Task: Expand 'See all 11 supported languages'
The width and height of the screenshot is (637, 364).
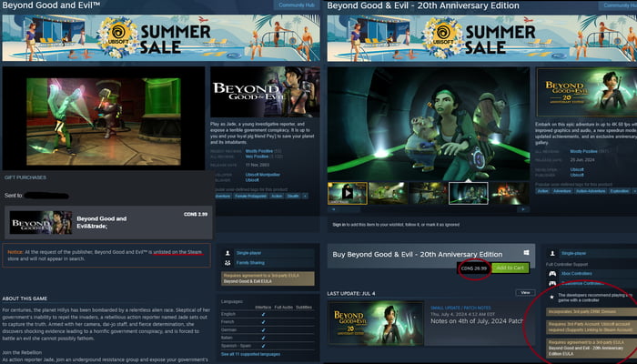Action: [x=253, y=353]
